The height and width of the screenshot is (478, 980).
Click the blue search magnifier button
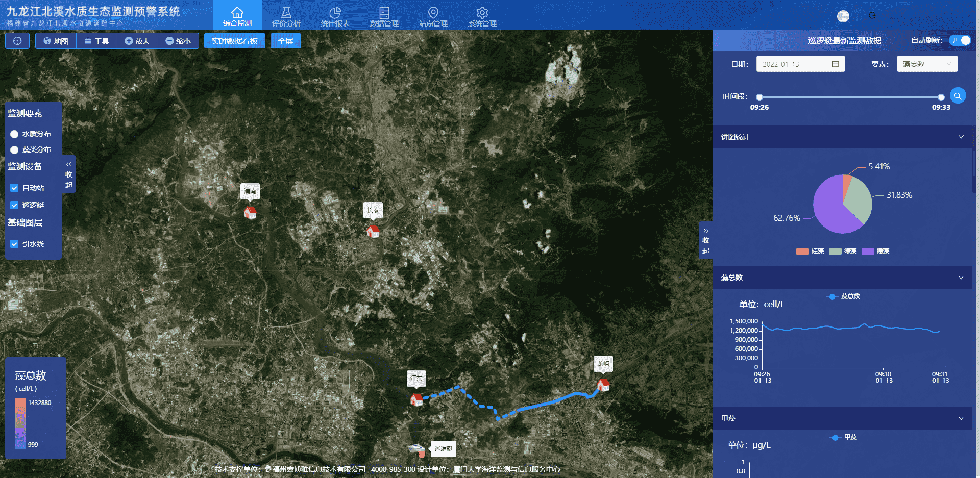[x=958, y=96]
